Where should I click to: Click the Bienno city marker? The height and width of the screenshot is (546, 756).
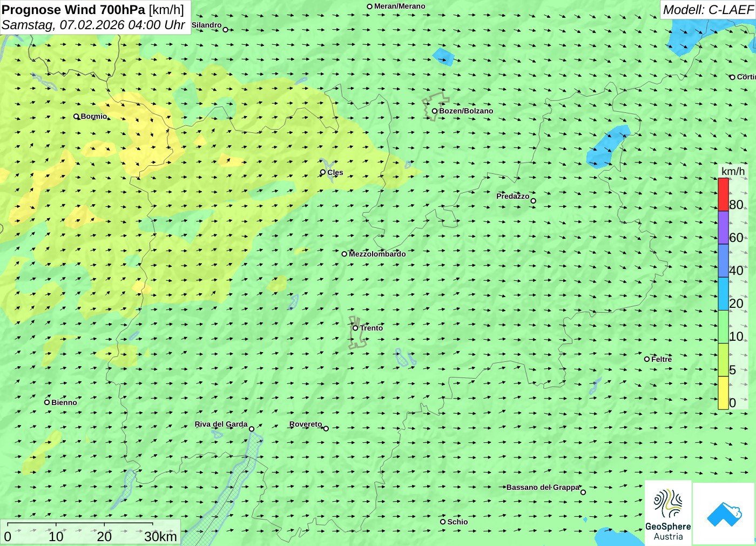tap(47, 402)
